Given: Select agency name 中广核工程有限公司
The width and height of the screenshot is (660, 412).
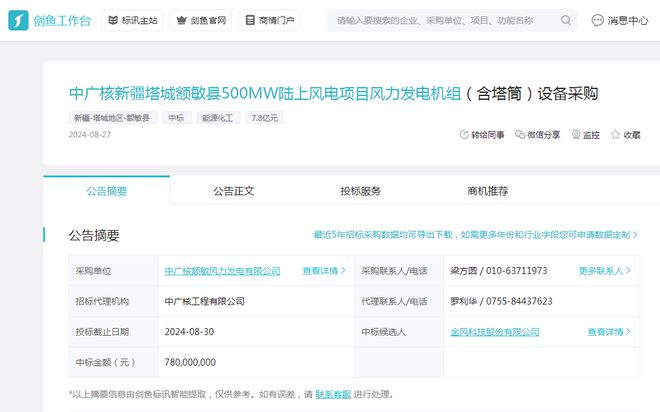Looking at the screenshot, I should click(x=205, y=301).
